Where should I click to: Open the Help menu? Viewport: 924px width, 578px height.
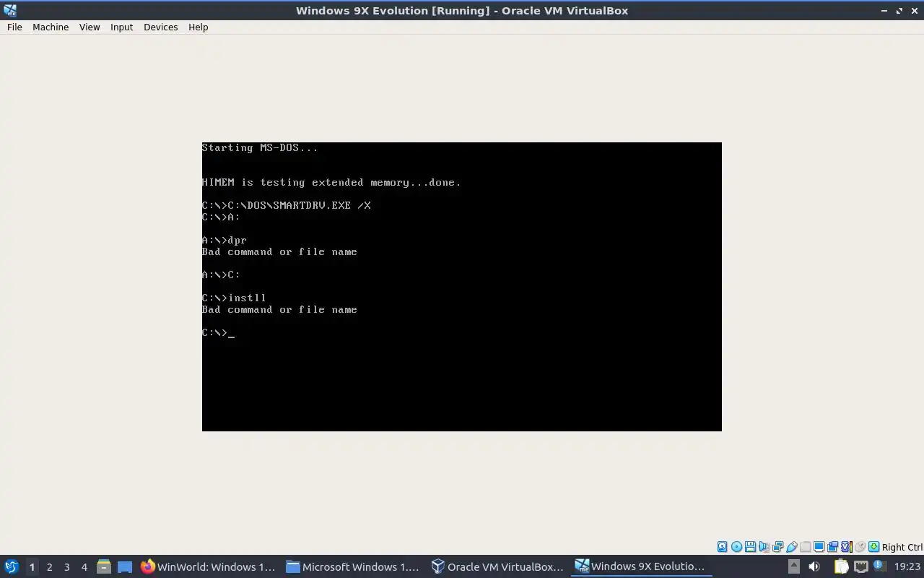click(x=198, y=27)
